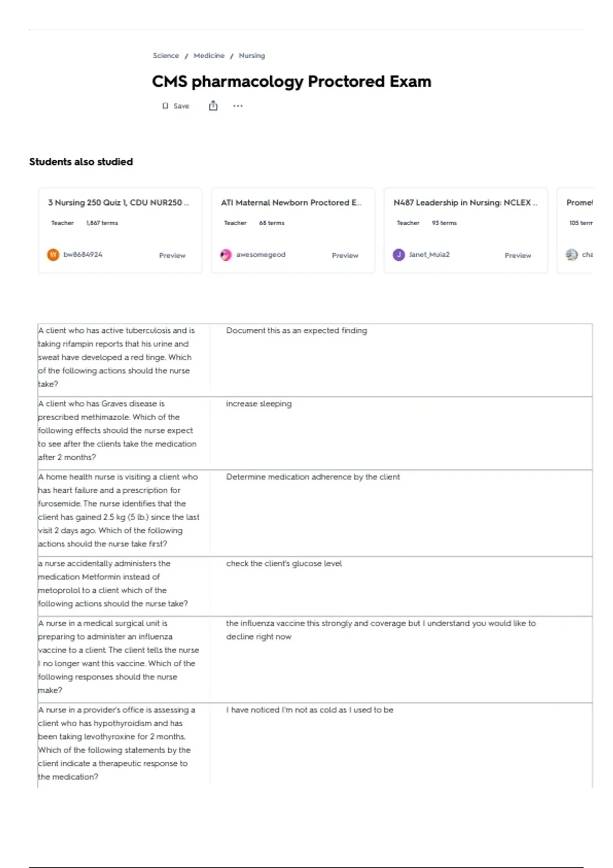Open ATI Maternal Newborn Proctored card title
Screen dimensions: 613x868
(x=291, y=203)
